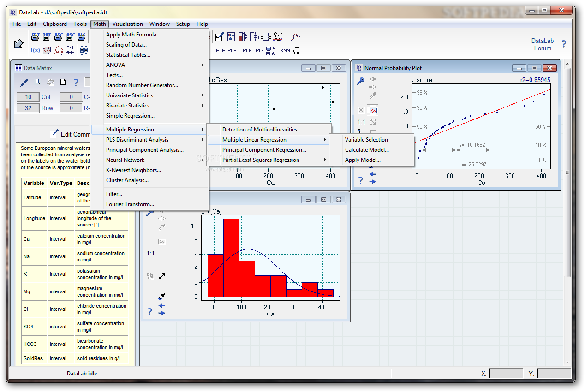Open the Visualisation menu
This screenshot has height=392, width=585.
(128, 24)
